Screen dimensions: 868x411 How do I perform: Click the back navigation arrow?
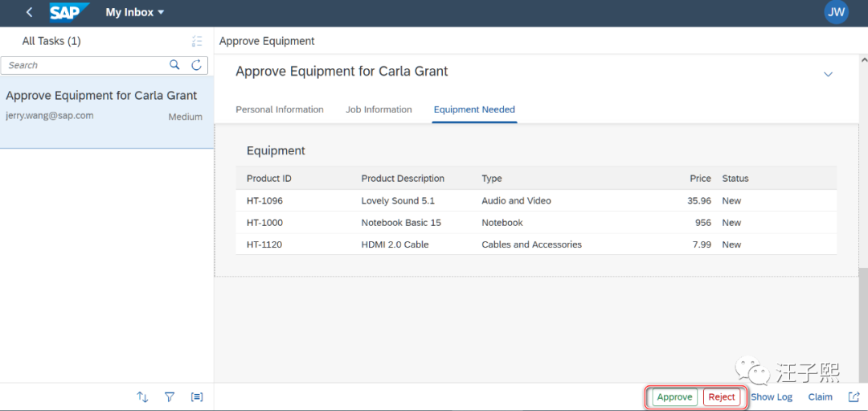[30, 12]
